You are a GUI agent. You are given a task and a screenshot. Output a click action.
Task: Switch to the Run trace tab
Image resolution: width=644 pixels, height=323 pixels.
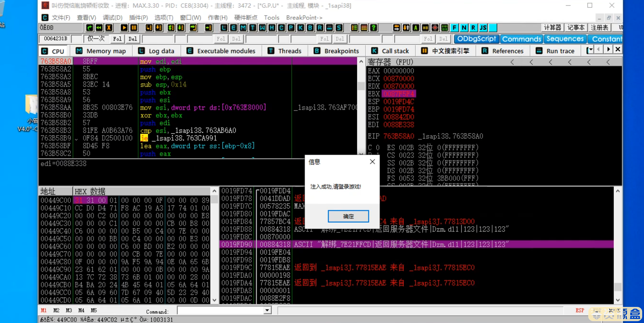(x=555, y=51)
